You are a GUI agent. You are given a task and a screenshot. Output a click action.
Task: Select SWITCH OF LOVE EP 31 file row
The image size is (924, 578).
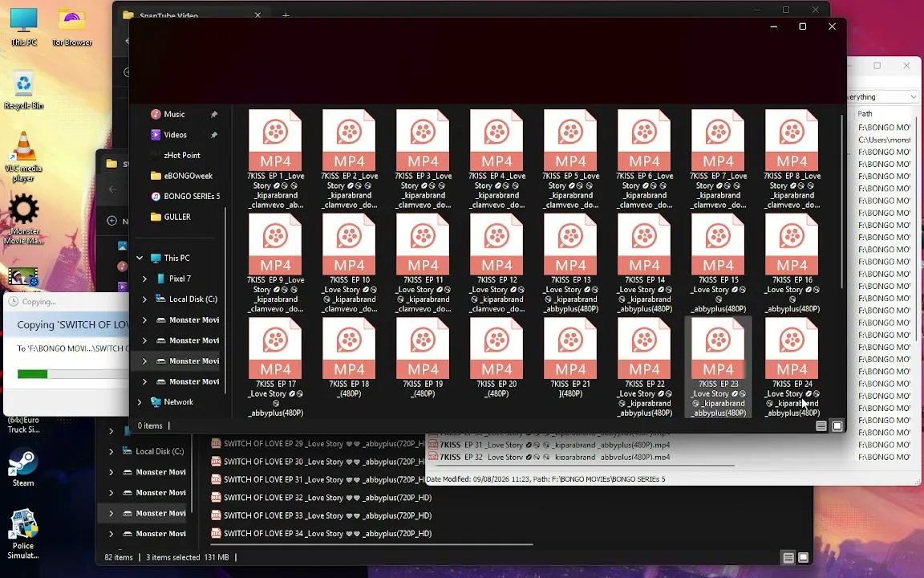point(318,479)
